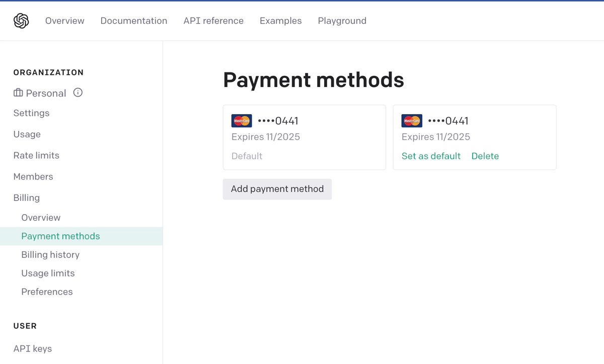This screenshot has height=364, width=604.
Task: Open organization Settings in sidebar
Action: click(32, 113)
